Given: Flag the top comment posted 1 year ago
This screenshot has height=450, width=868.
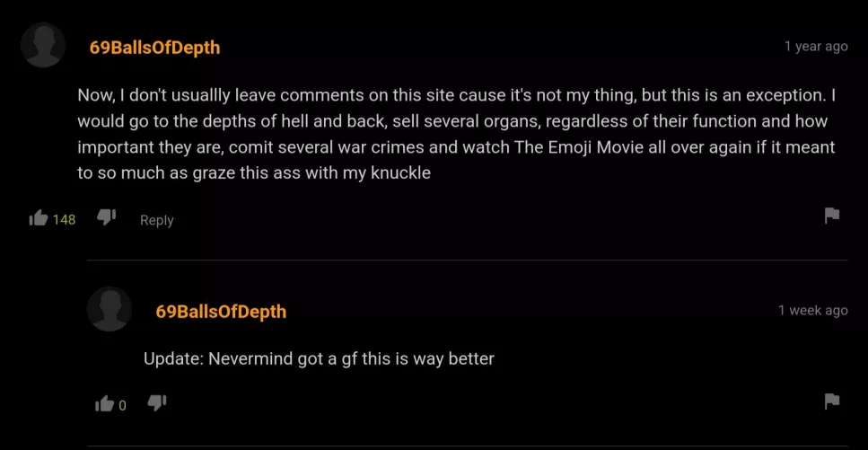Looking at the screenshot, I should click(832, 215).
